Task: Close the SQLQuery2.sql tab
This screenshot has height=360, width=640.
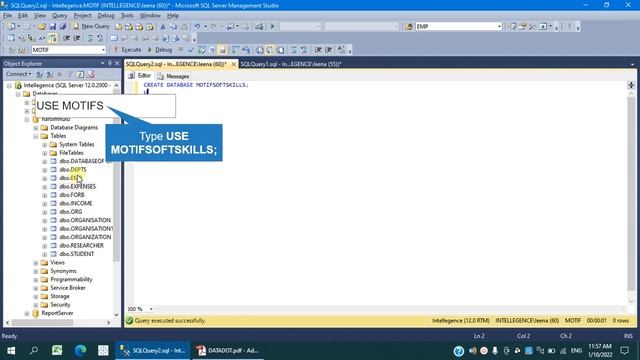Action: click(233, 64)
